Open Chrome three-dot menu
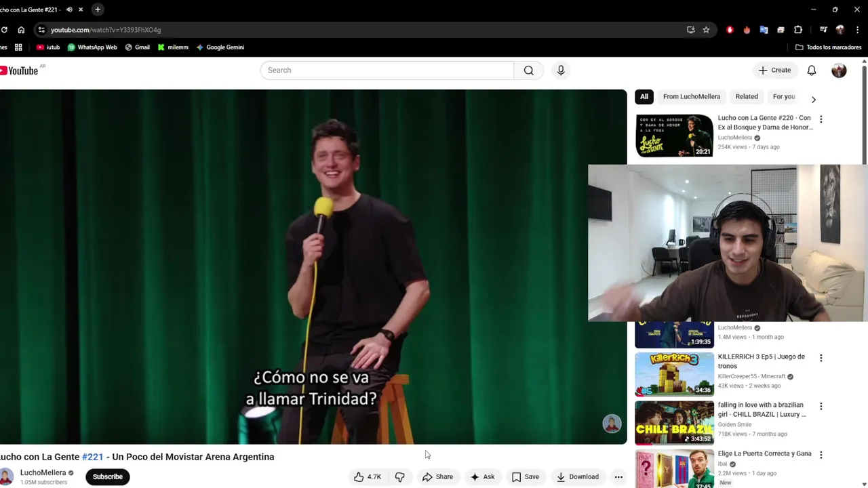 [858, 30]
